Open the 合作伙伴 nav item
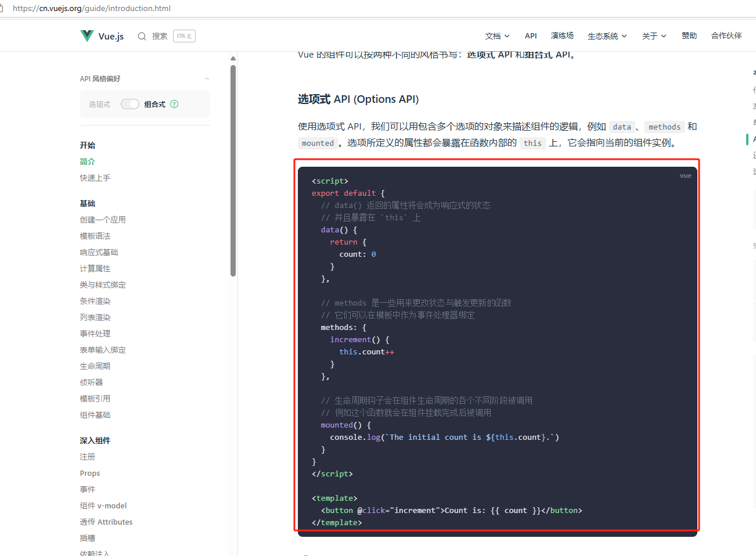Screen dimensions: 756x556 (x=726, y=36)
